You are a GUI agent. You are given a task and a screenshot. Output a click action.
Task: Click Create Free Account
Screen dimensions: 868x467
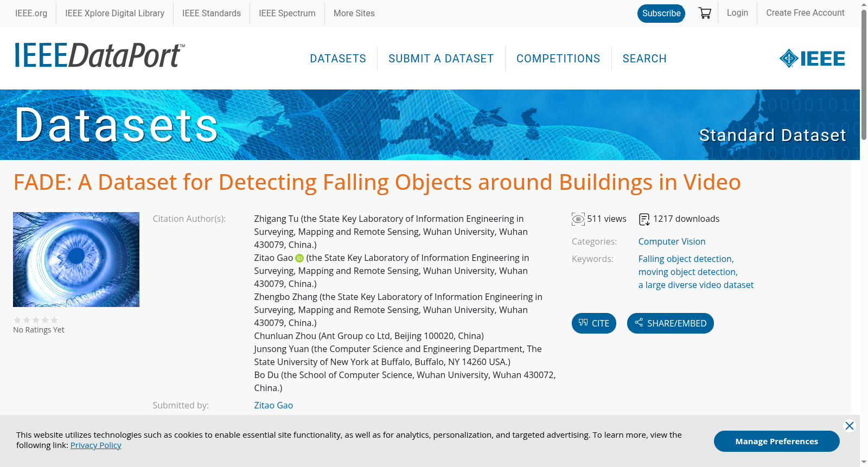tap(805, 13)
